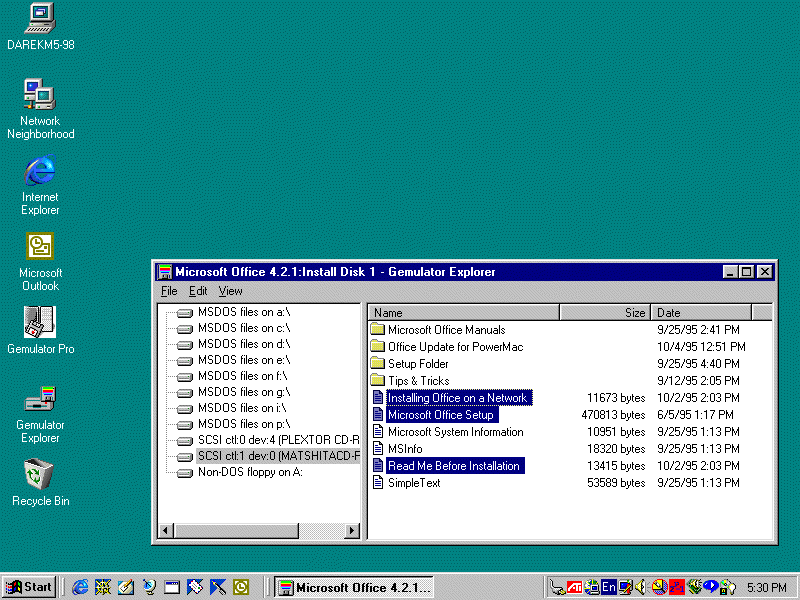Select 'MSDOS files on f:\' in the tree
The height and width of the screenshot is (600, 800).
(242, 376)
